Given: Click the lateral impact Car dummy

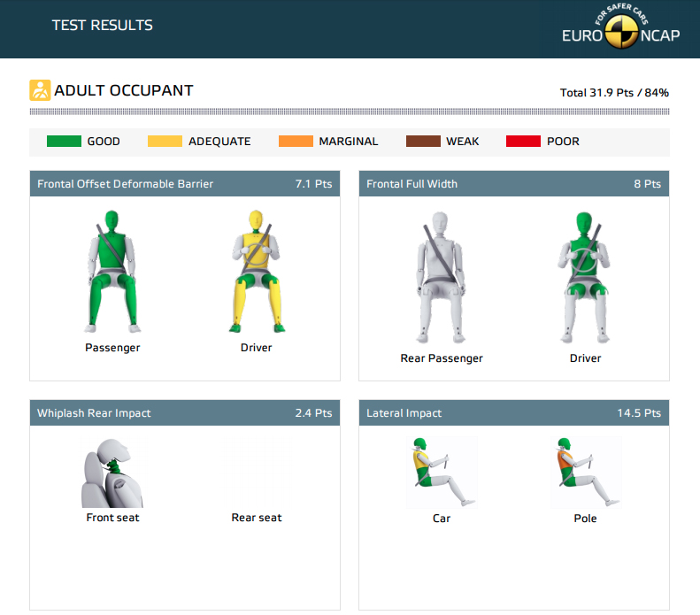Looking at the screenshot, I should (x=441, y=472).
